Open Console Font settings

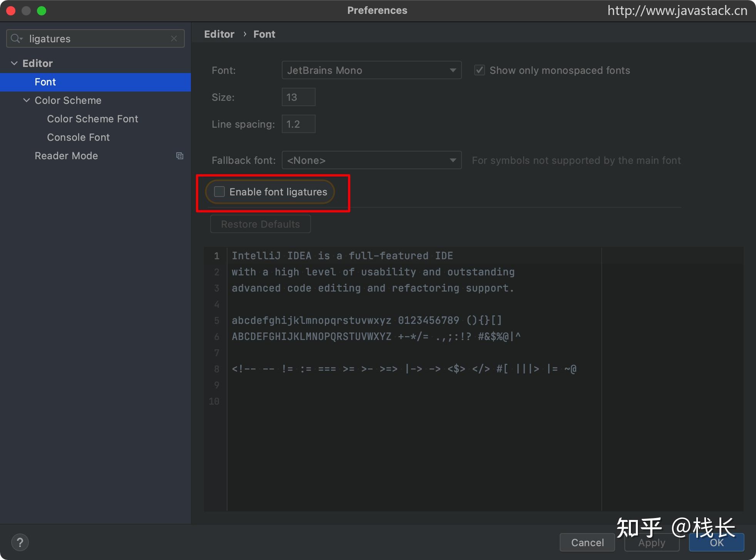tap(78, 137)
